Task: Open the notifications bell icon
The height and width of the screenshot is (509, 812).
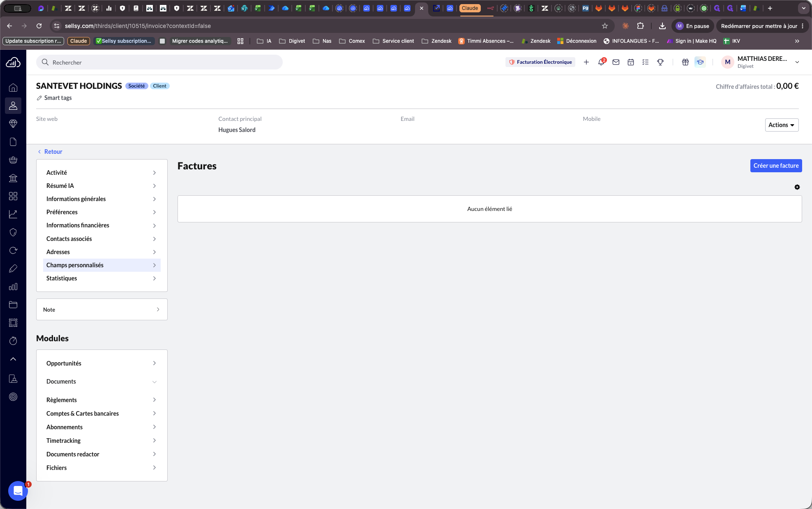Action: click(601, 62)
